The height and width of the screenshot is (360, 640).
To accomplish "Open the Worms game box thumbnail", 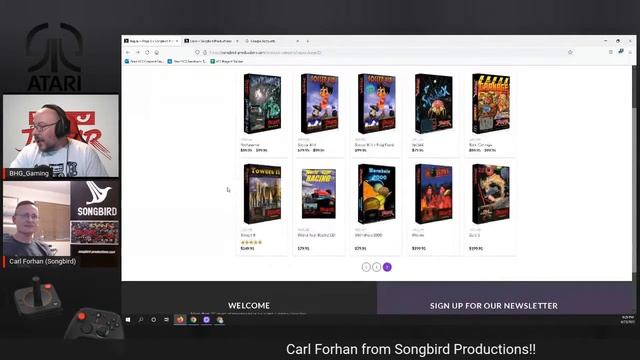I will (433, 194).
